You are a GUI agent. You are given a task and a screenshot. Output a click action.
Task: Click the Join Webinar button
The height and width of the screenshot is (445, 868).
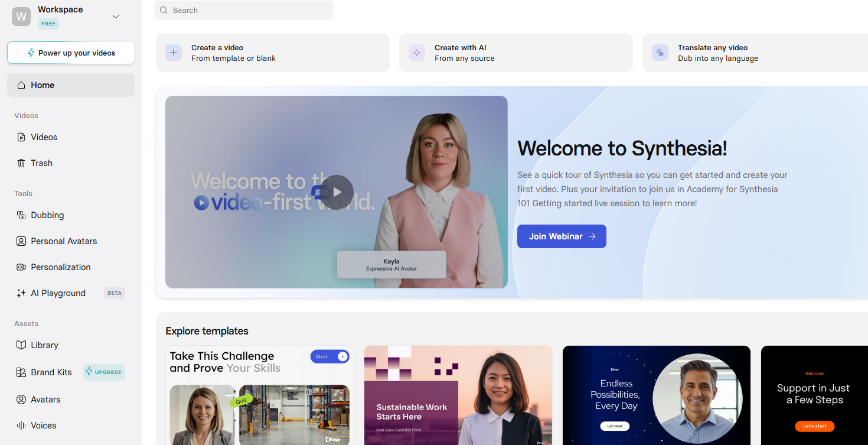(x=562, y=236)
